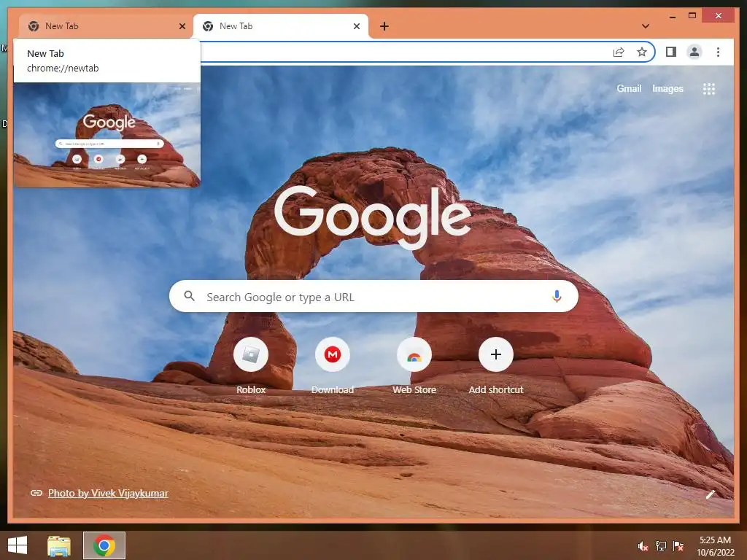Open the Download shortcut
This screenshot has width=747, height=560.
[333, 366]
